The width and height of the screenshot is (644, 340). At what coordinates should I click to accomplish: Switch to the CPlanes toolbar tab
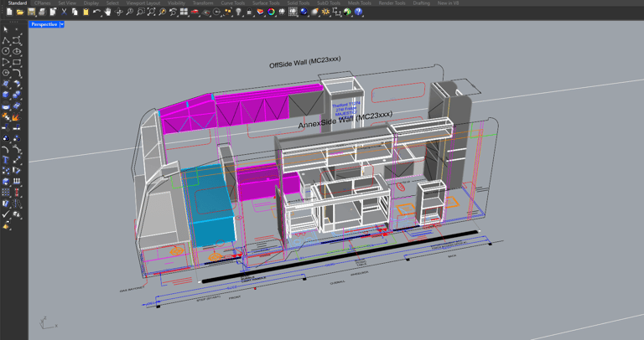click(42, 3)
